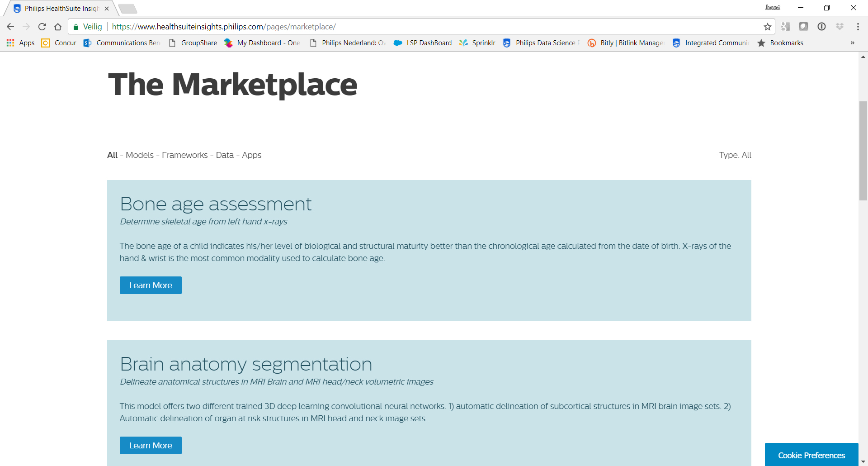Filter marketplace by Models
This screenshot has width=868, height=466.
pyautogui.click(x=140, y=155)
